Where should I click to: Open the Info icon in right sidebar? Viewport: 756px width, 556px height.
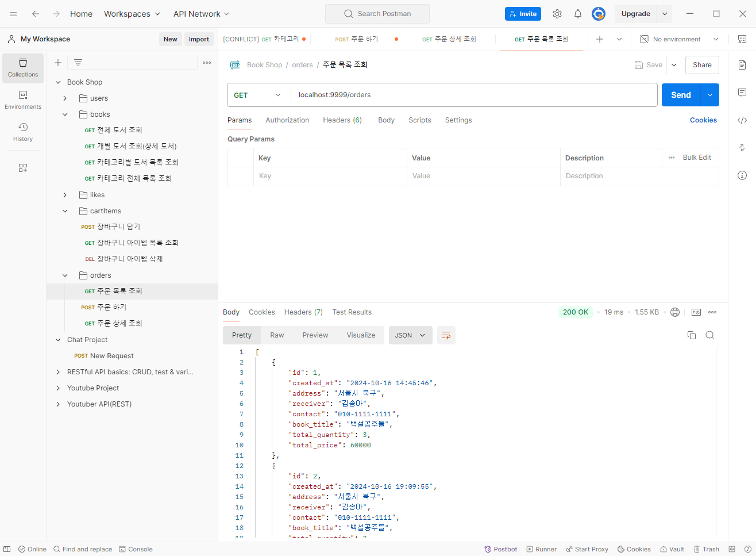(742, 175)
